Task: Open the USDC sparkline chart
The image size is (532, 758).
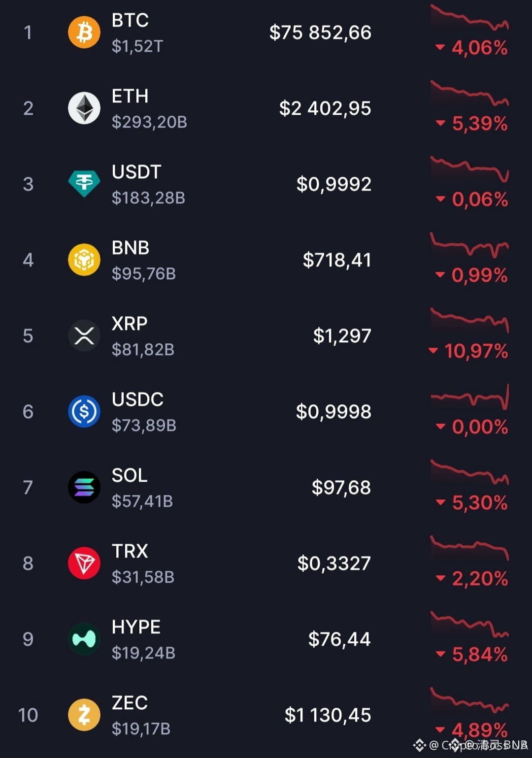Action: pos(469,397)
